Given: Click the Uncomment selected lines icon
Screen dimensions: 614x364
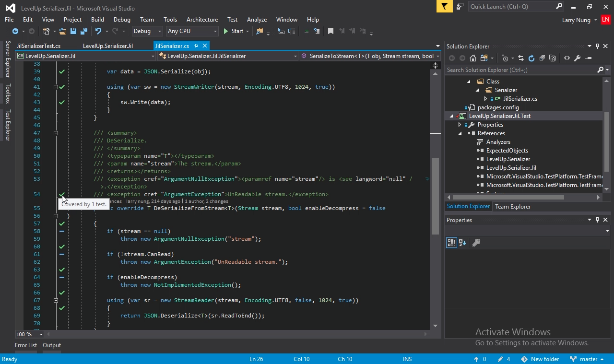Looking at the screenshot, I should coord(316,31).
